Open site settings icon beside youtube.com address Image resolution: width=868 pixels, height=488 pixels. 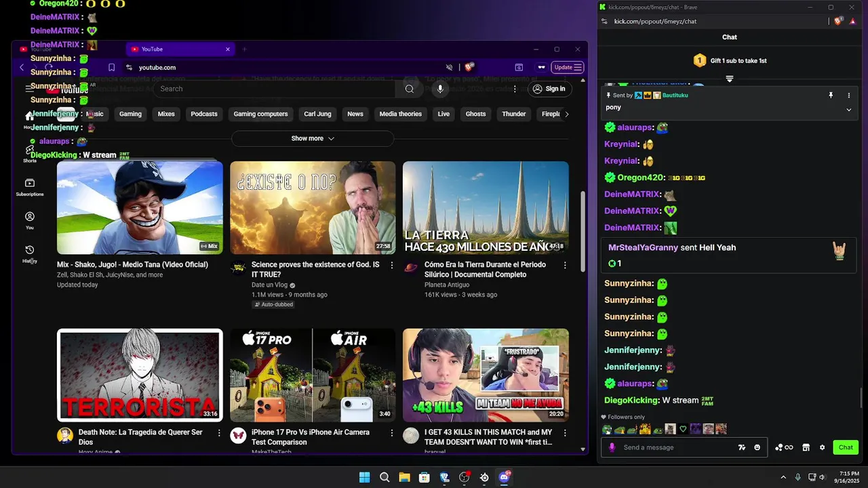(129, 67)
